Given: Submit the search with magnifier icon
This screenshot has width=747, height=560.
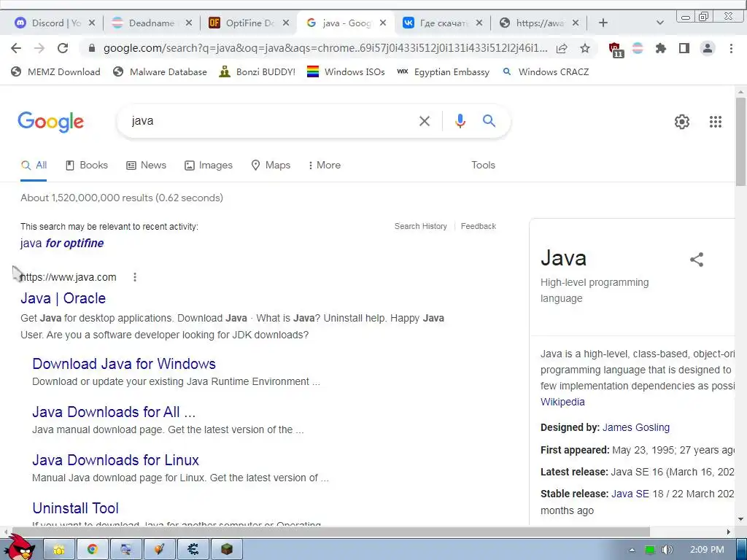Looking at the screenshot, I should (x=489, y=121).
